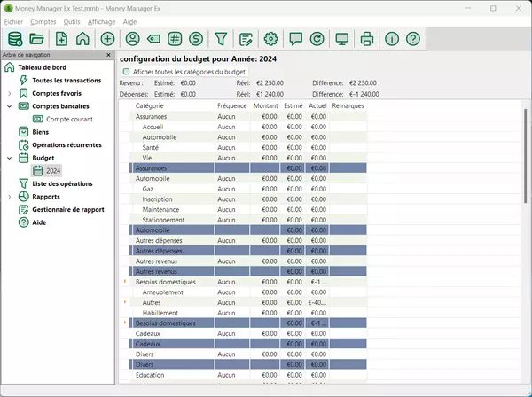Open the Currencies dollar icon
This screenshot has width=532, height=397.
[196, 38]
